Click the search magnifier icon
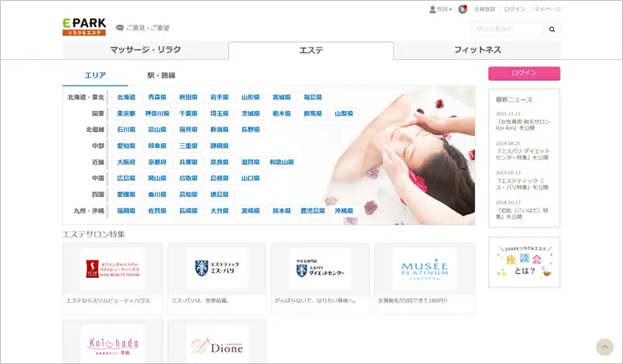Image resolution: width=623 pixels, height=364 pixels. pos(552,30)
